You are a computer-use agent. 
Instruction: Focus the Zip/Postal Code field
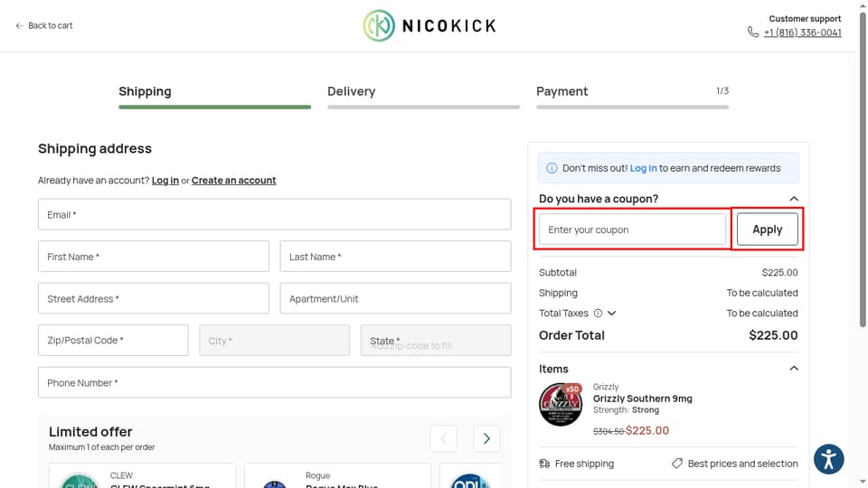pyautogui.click(x=113, y=341)
